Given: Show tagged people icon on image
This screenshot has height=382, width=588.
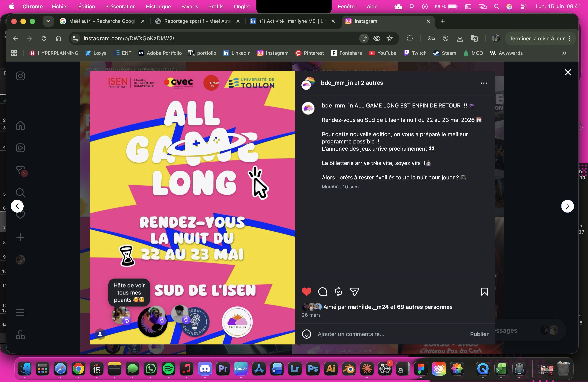Looking at the screenshot, I should (100, 334).
